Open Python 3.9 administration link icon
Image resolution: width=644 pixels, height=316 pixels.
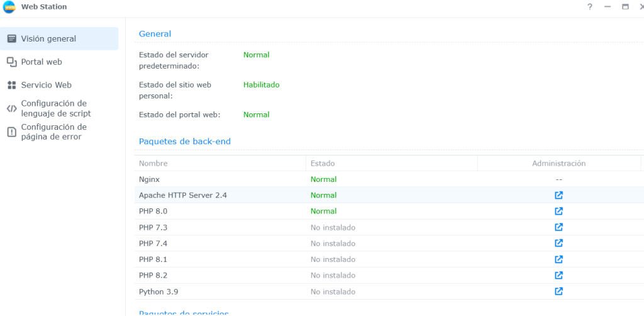pos(558,291)
